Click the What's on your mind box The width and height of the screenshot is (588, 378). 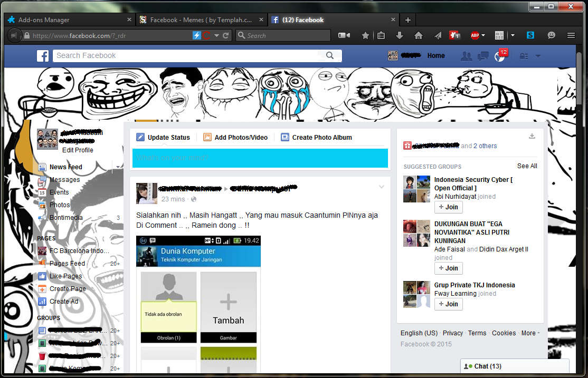tap(260, 158)
